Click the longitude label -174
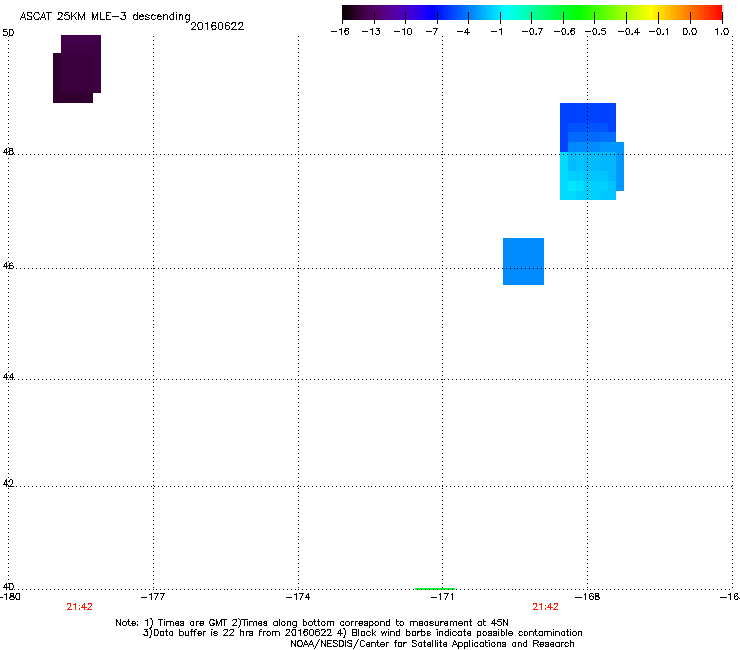Image resolution: width=740 pixels, height=650 pixels. 298,597
